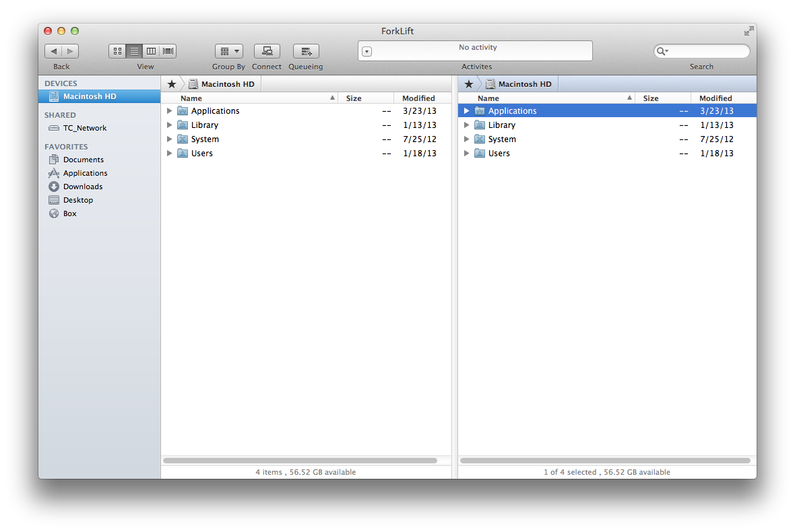Screen dimensions: 795x532
Task: Select System folder icon in right pane
Action: coord(480,139)
